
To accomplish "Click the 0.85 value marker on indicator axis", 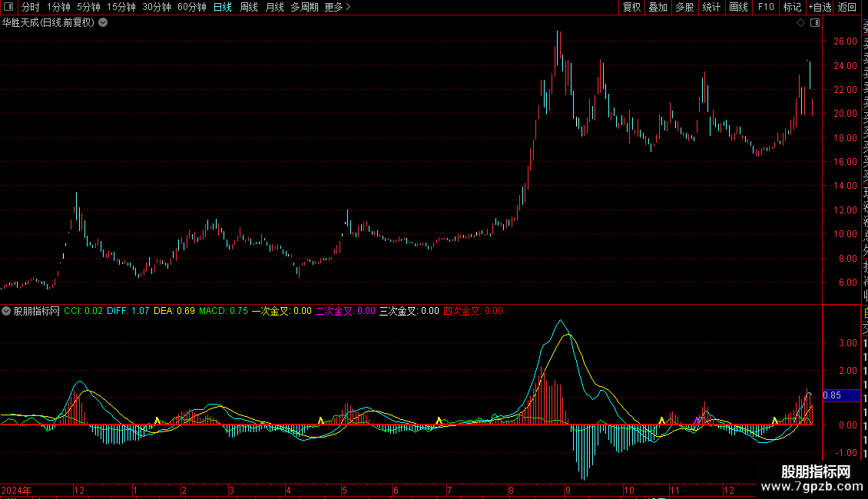I will pyautogui.click(x=841, y=395).
